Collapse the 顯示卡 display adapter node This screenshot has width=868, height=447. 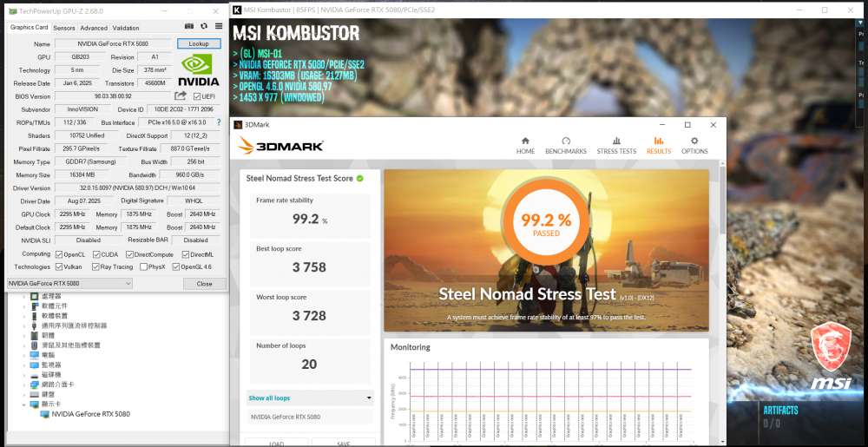pos(23,404)
